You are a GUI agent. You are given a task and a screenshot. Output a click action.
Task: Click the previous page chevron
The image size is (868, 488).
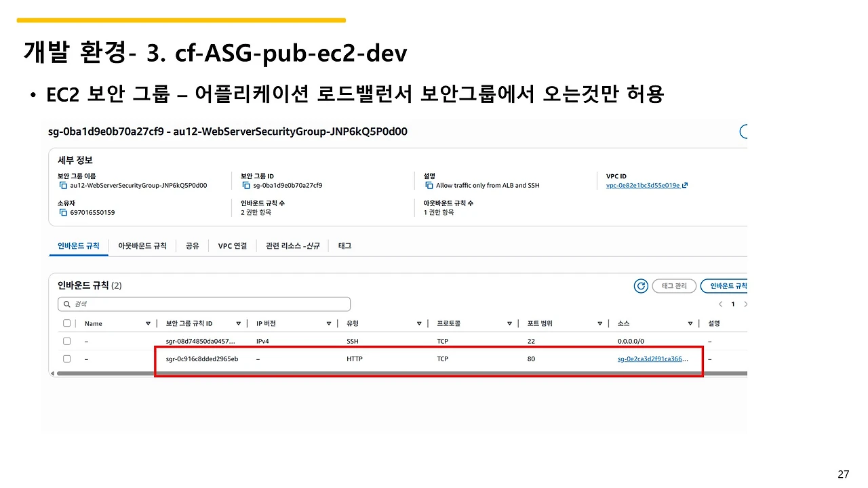coord(720,304)
